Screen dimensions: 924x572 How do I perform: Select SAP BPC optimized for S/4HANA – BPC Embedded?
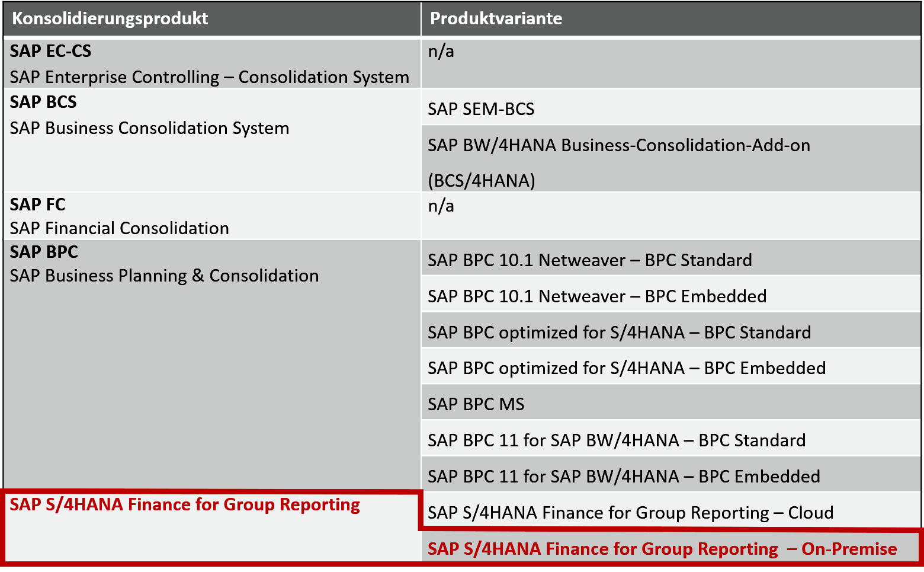(x=626, y=368)
